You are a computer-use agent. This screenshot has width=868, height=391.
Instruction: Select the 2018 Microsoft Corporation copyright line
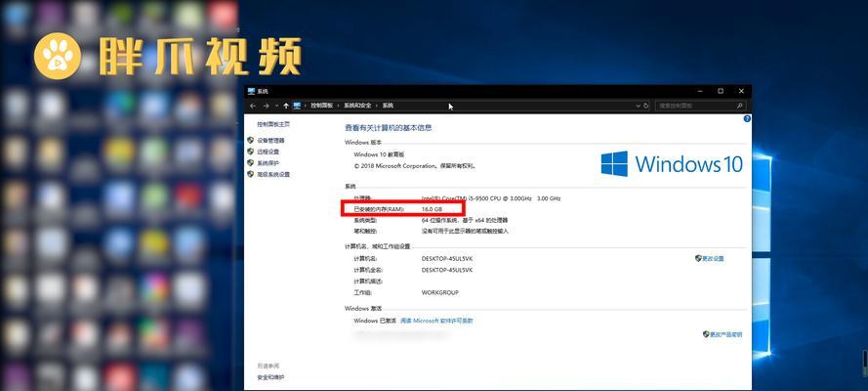pyautogui.click(x=415, y=166)
